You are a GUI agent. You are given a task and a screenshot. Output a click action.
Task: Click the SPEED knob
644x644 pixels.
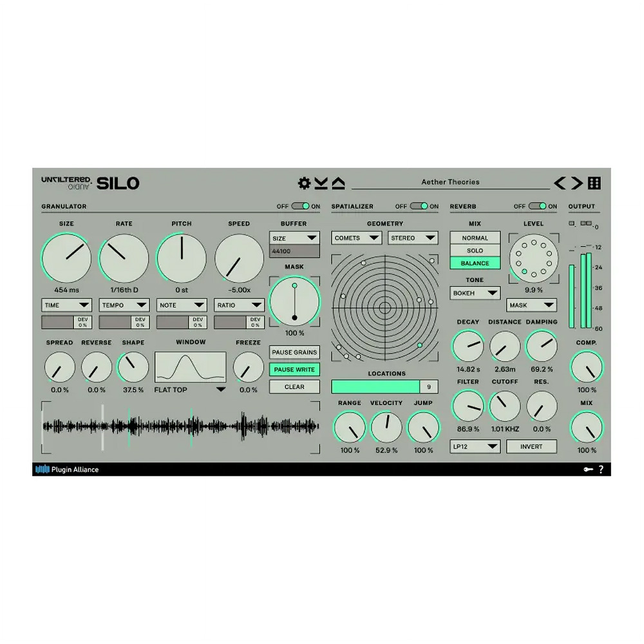[239, 258]
